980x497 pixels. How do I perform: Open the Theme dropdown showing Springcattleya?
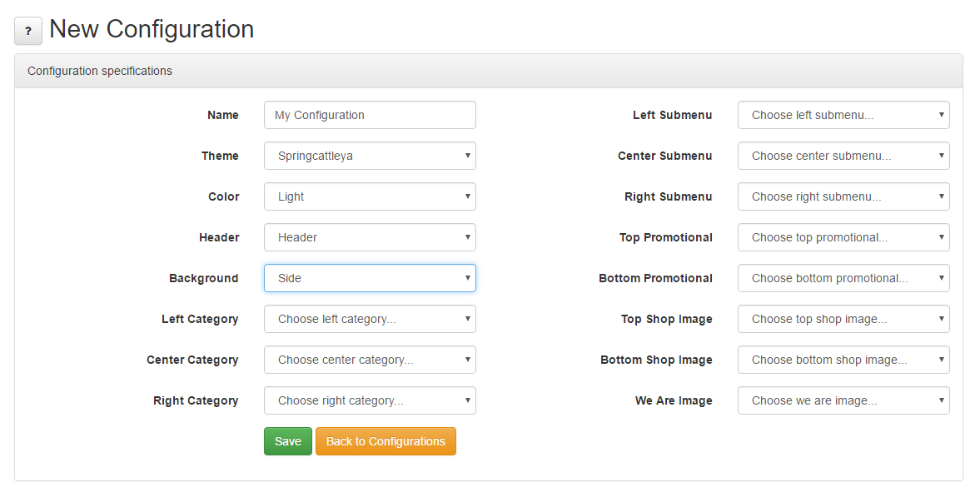[370, 156]
